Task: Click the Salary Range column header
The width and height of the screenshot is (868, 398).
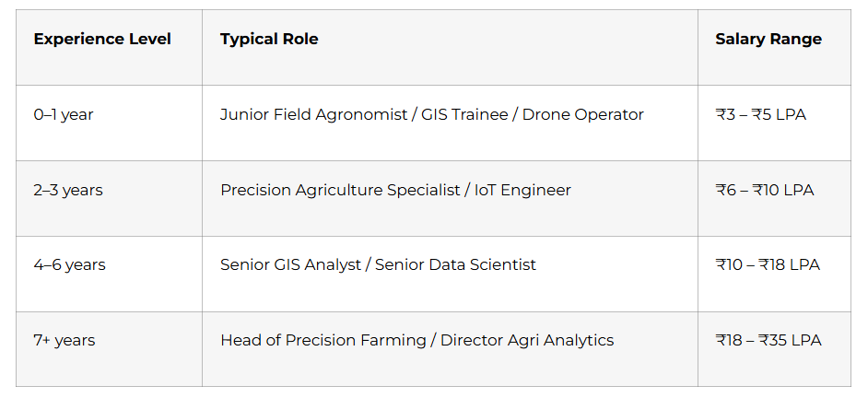Action: (x=768, y=40)
